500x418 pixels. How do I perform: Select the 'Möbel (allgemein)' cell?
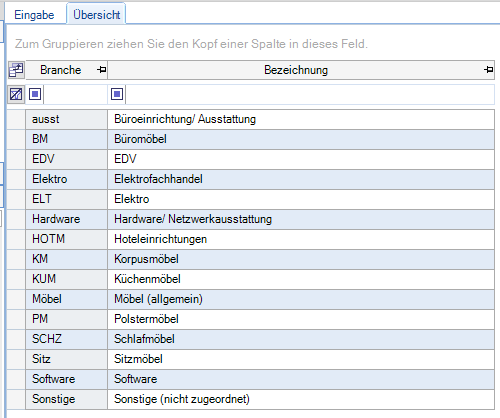301,299
